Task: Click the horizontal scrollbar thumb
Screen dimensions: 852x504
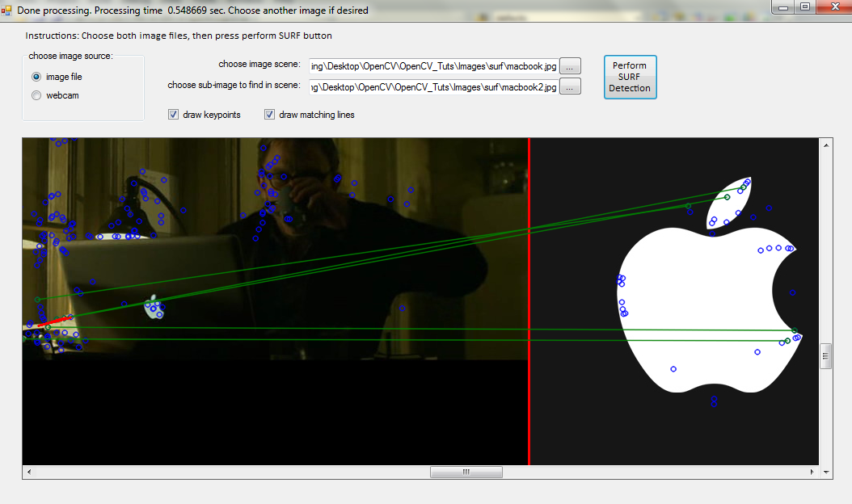Action: (x=466, y=472)
